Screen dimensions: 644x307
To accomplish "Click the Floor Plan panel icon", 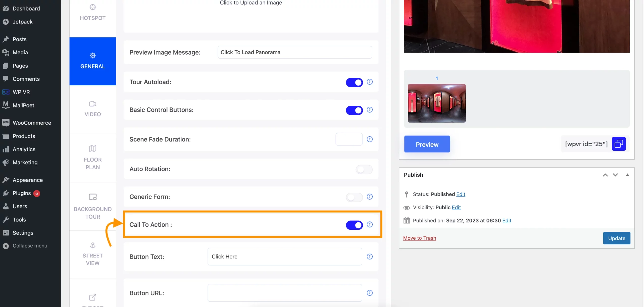I will click(92, 149).
